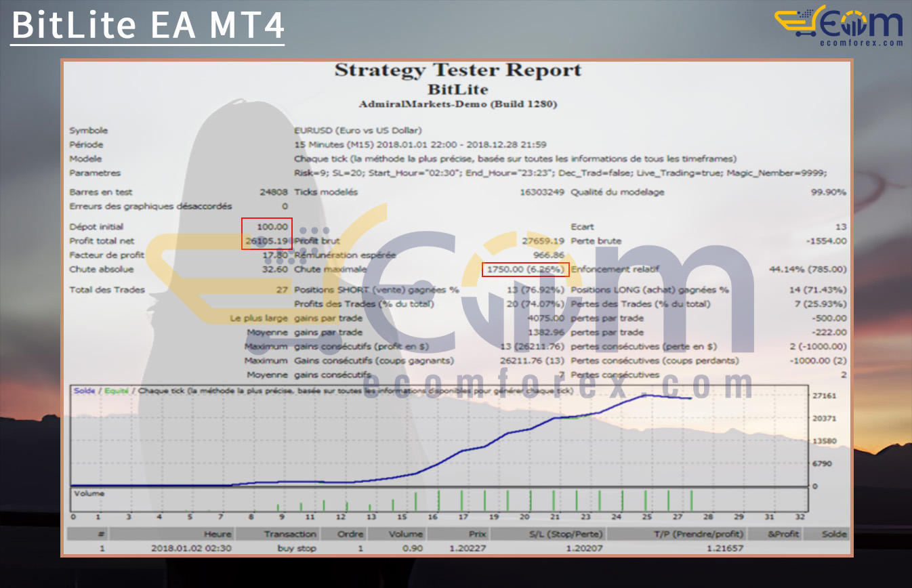Click the blue Solde legend label on chart
Image resolution: width=912 pixels, height=588 pixels.
click(84, 391)
